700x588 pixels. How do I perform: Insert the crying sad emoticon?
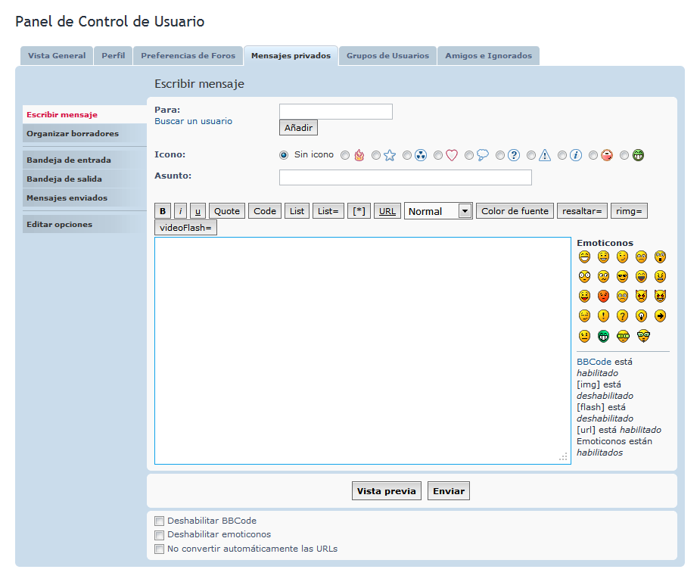tap(622, 296)
